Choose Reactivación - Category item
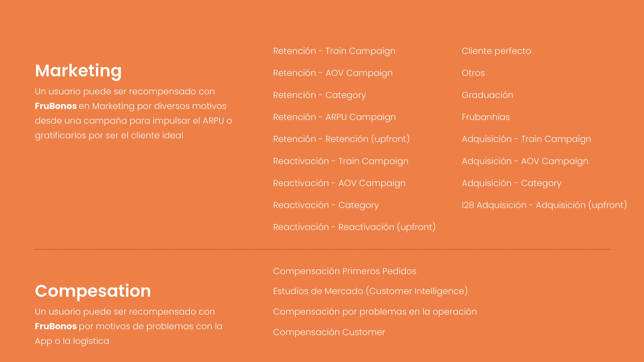The width and height of the screenshot is (644, 362). coord(326,205)
